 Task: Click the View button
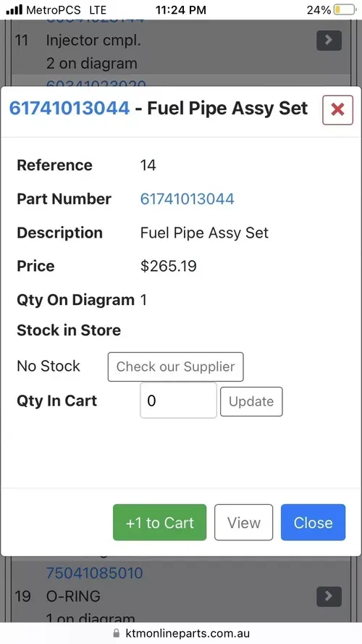244,522
